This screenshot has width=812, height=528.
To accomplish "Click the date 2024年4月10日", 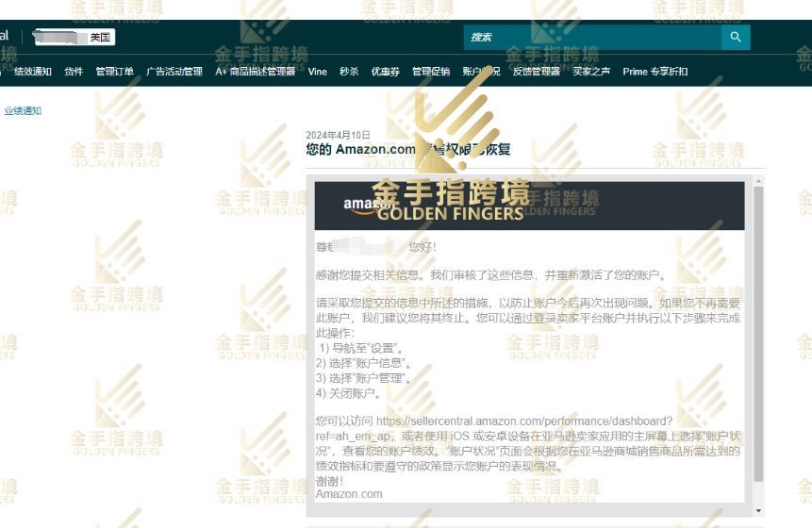I will coord(338,135).
